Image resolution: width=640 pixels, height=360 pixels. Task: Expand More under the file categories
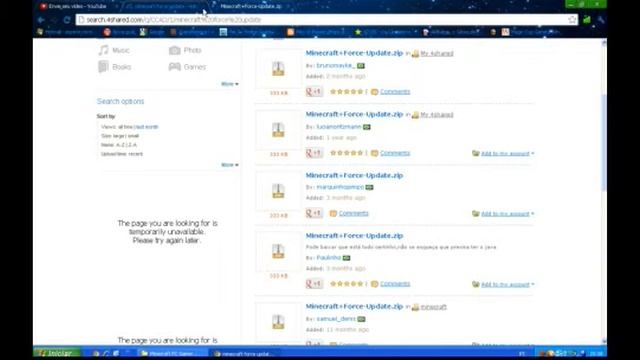(x=229, y=84)
